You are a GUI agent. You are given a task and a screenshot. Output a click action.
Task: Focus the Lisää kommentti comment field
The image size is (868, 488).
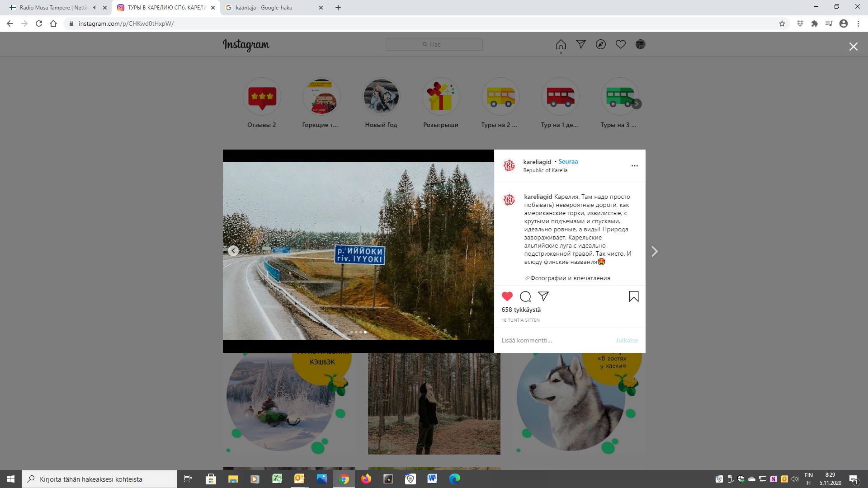point(556,340)
